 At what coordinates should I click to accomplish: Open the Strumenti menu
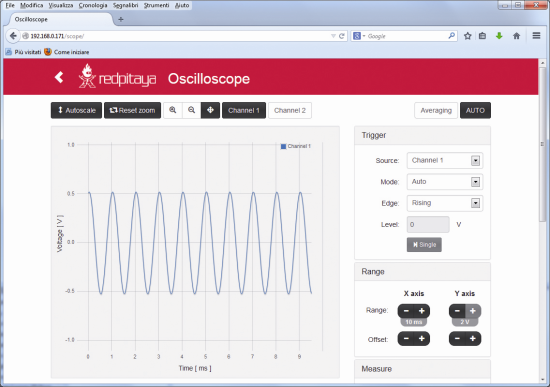156,5
